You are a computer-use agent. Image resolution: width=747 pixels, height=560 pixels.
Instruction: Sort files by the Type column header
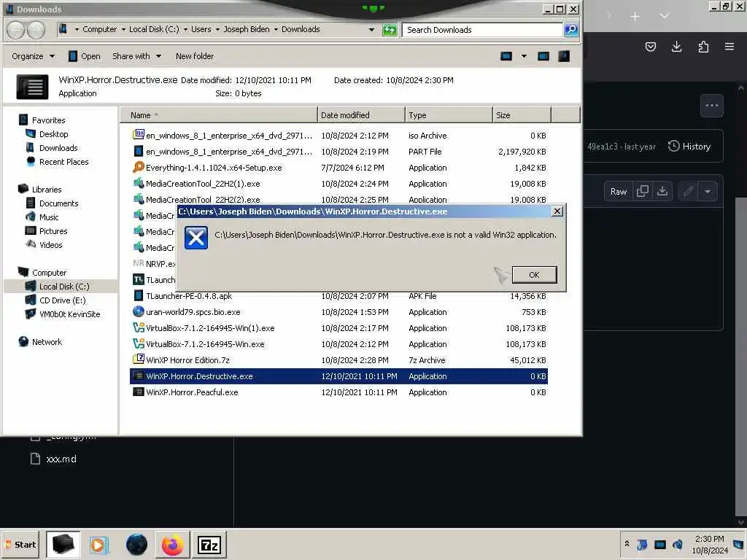(449, 115)
